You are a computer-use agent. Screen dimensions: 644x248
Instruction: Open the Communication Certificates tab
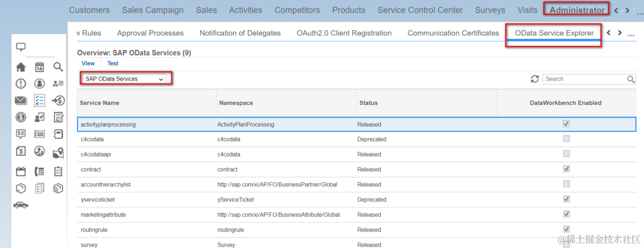point(453,33)
